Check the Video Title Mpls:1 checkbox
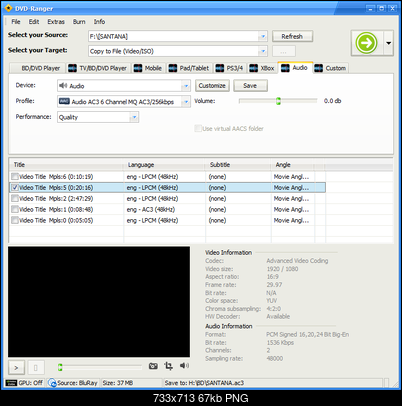This screenshot has height=406, width=402. click(15, 209)
